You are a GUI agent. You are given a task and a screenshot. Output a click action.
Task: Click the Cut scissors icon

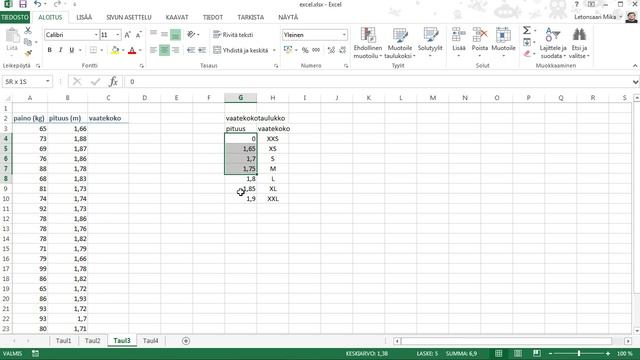point(28,31)
